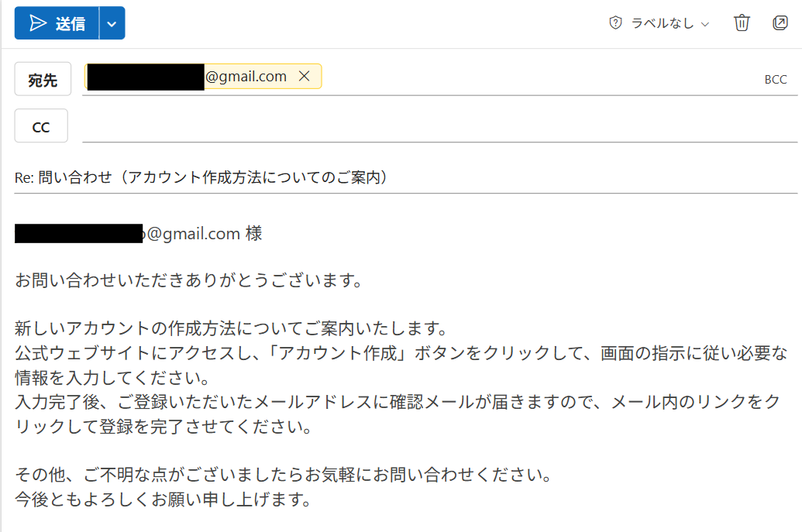Screen dimensions: 802x532
Task: Place cursor at 今後ともよろしくお願い申し上げます line
Action: (x=163, y=499)
